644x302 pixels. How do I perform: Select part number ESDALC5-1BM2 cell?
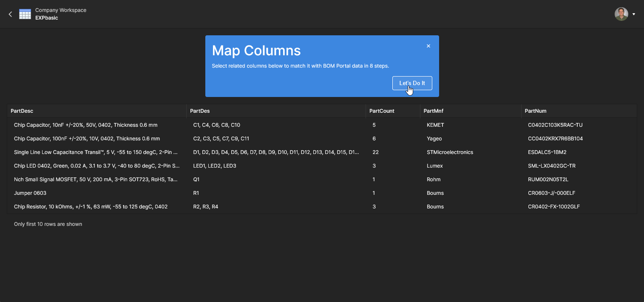click(x=547, y=152)
